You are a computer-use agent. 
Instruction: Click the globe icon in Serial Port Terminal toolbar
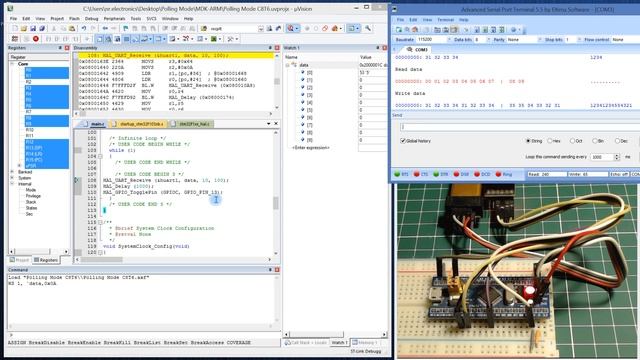(x=514, y=30)
